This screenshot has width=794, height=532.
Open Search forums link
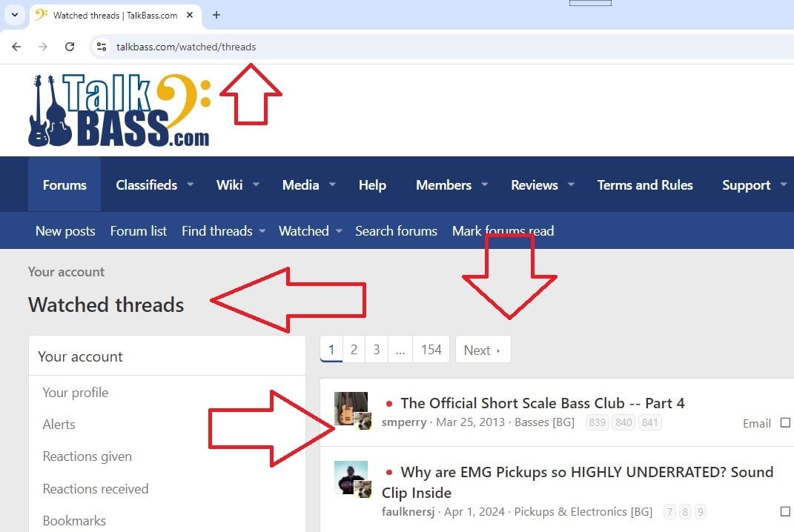[x=396, y=231]
